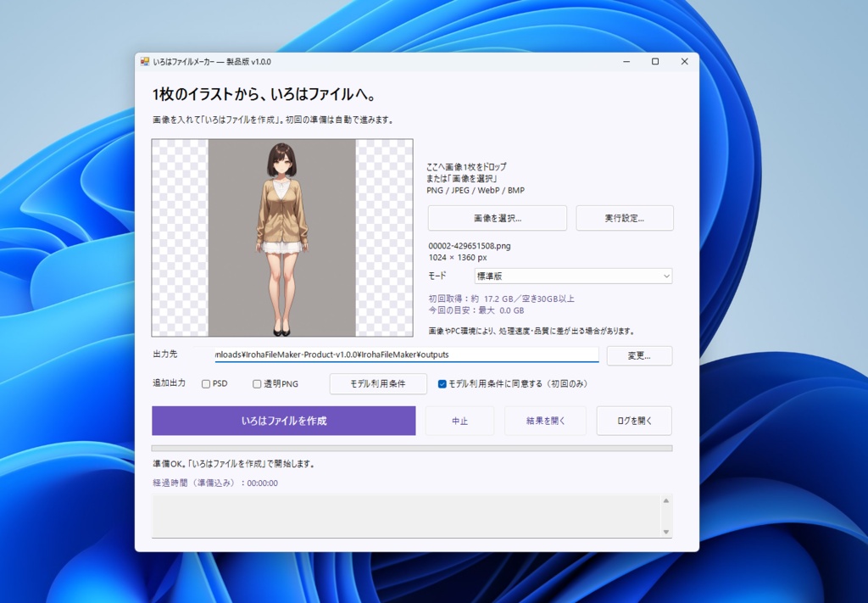Image resolution: width=868 pixels, height=603 pixels.
Task: Open the 実行設定... dialog
Action: pos(625,218)
